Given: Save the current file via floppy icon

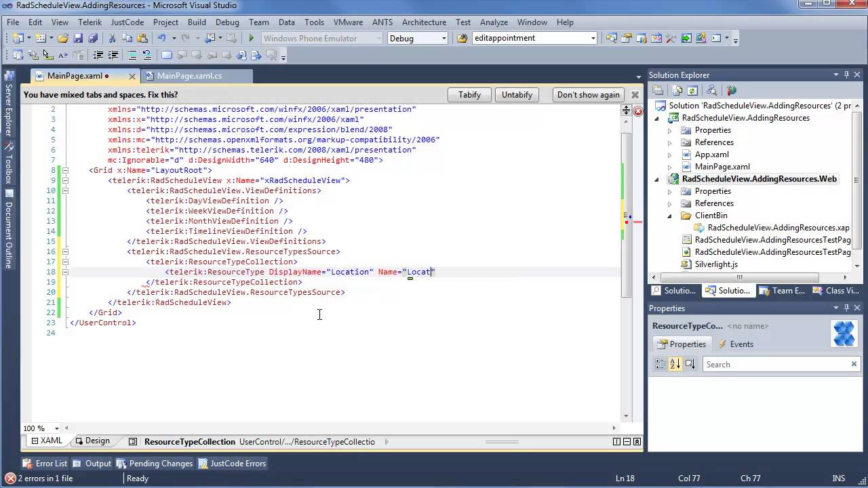Looking at the screenshot, I should tap(78, 39).
